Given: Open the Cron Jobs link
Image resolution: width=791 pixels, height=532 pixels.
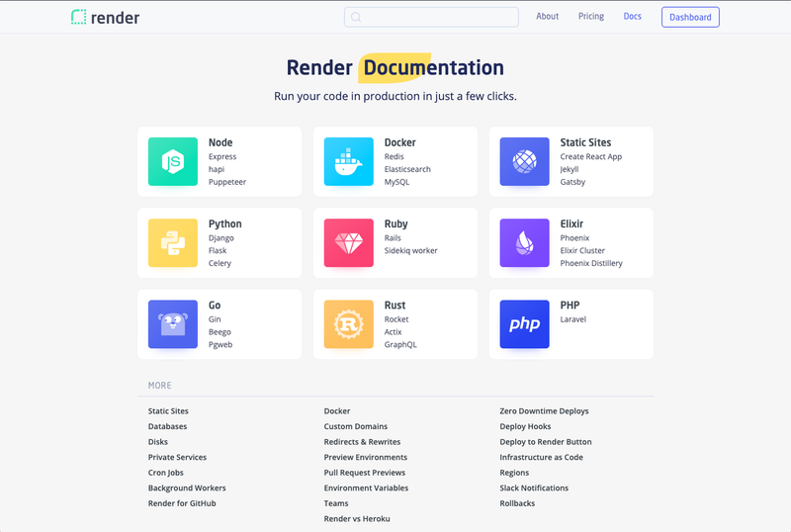Looking at the screenshot, I should 165,473.
